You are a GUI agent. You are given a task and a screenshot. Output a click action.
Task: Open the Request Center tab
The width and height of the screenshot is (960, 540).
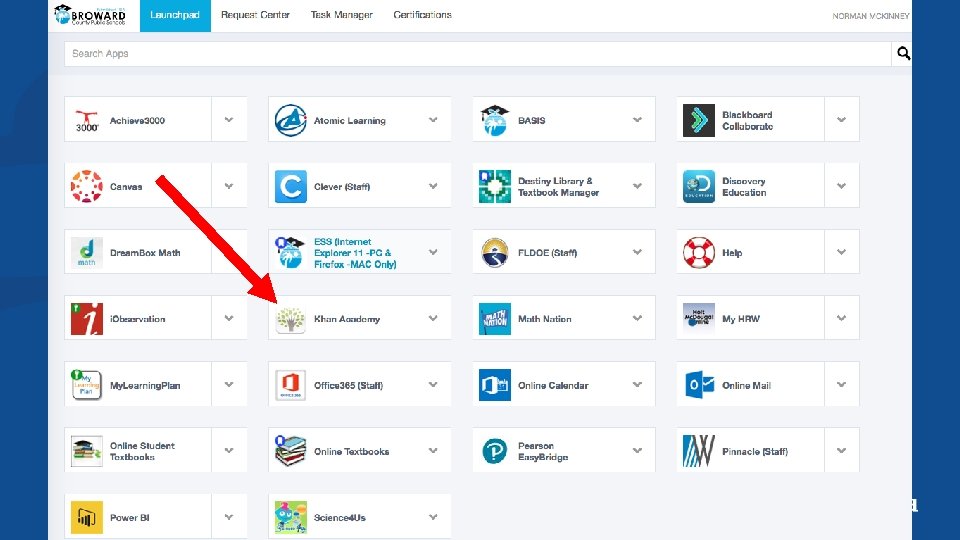tap(255, 15)
